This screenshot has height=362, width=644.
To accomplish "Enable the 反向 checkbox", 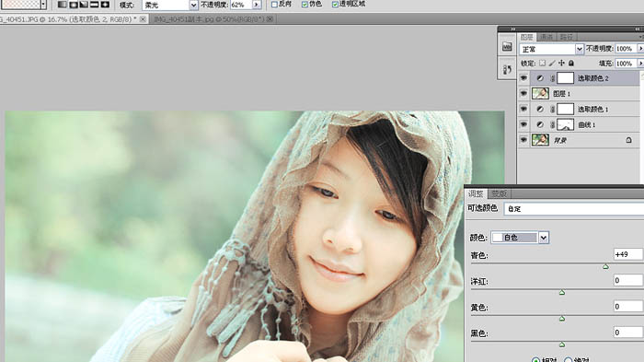I will pyautogui.click(x=275, y=5).
